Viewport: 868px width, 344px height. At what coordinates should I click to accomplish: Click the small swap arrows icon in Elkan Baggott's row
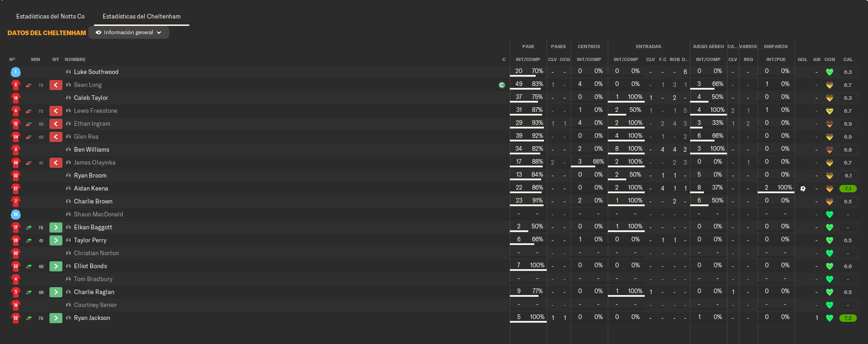[x=29, y=227]
